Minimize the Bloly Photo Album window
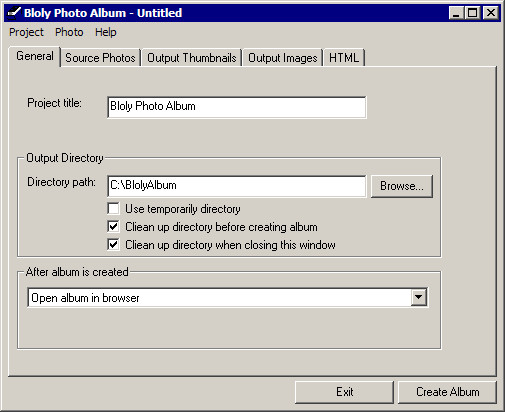Viewport: 505px width, 412px height. 456,13
